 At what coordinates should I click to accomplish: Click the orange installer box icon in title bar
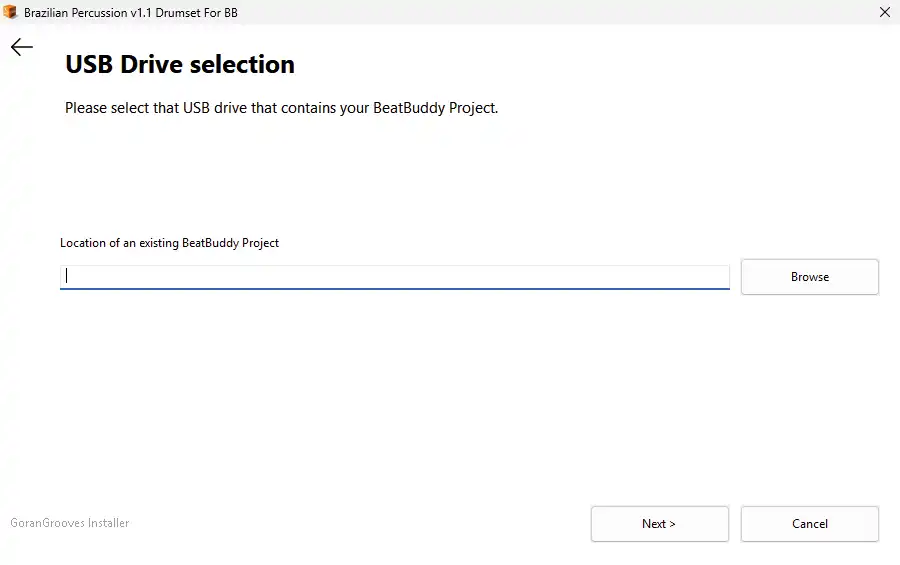click(10, 12)
